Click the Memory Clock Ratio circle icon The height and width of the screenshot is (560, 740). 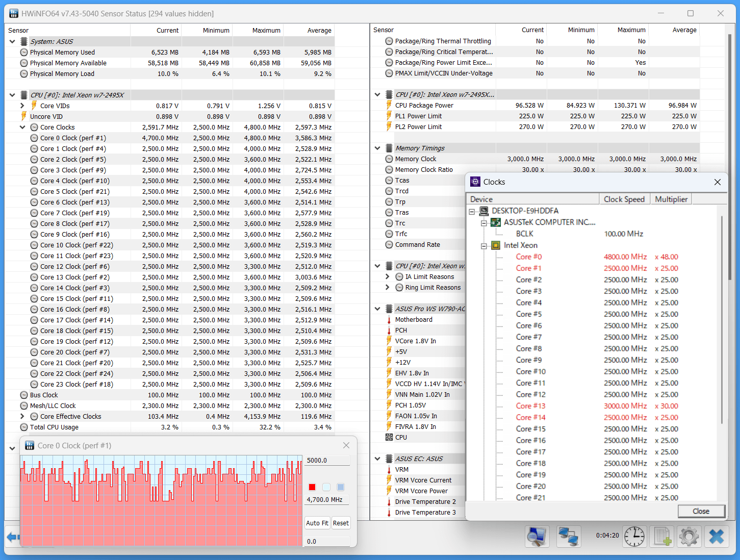(x=389, y=169)
